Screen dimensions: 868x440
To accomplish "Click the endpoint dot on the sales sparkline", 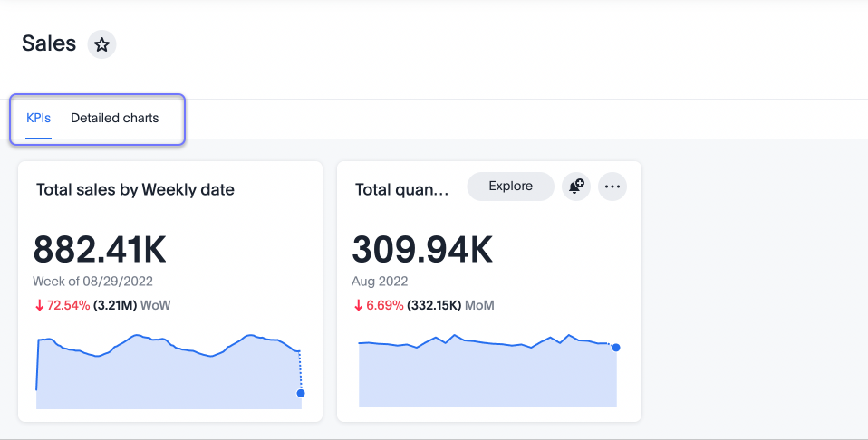I will [301, 393].
